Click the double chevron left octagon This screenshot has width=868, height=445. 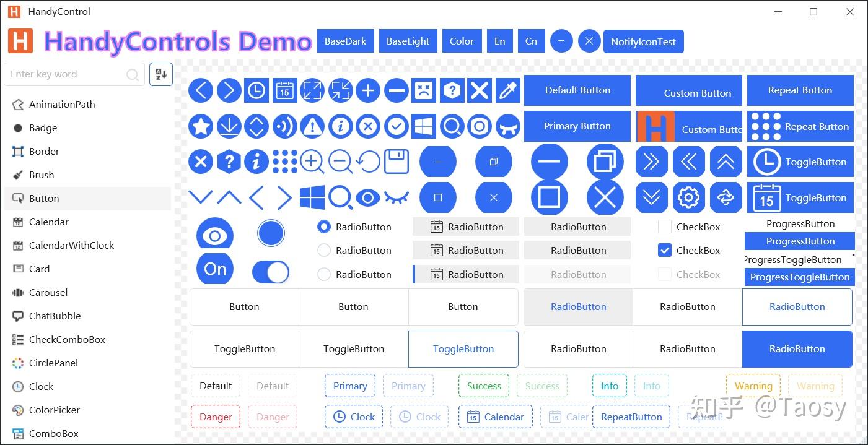pos(688,162)
